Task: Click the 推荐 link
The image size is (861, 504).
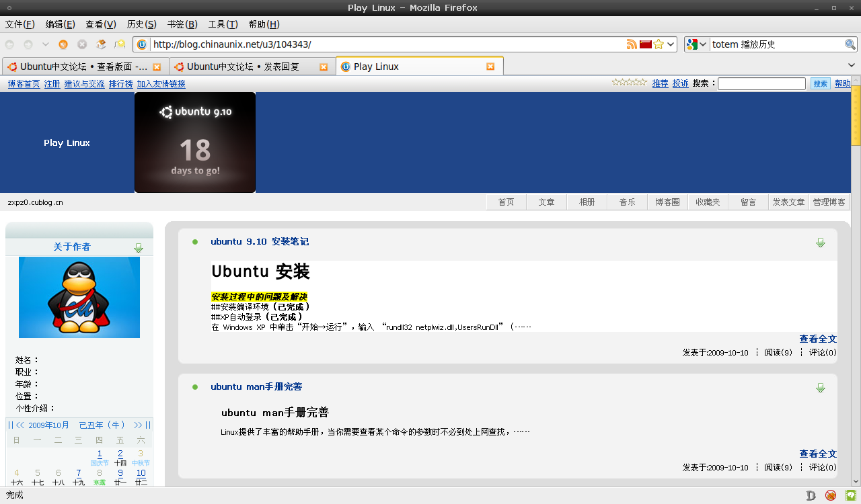Action: [x=660, y=83]
